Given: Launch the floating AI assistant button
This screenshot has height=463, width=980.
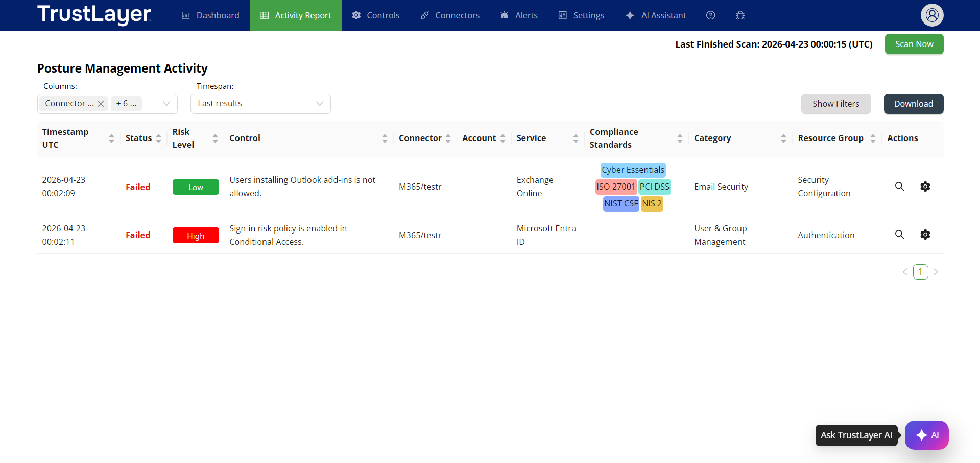Looking at the screenshot, I should pyautogui.click(x=926, y=435).
